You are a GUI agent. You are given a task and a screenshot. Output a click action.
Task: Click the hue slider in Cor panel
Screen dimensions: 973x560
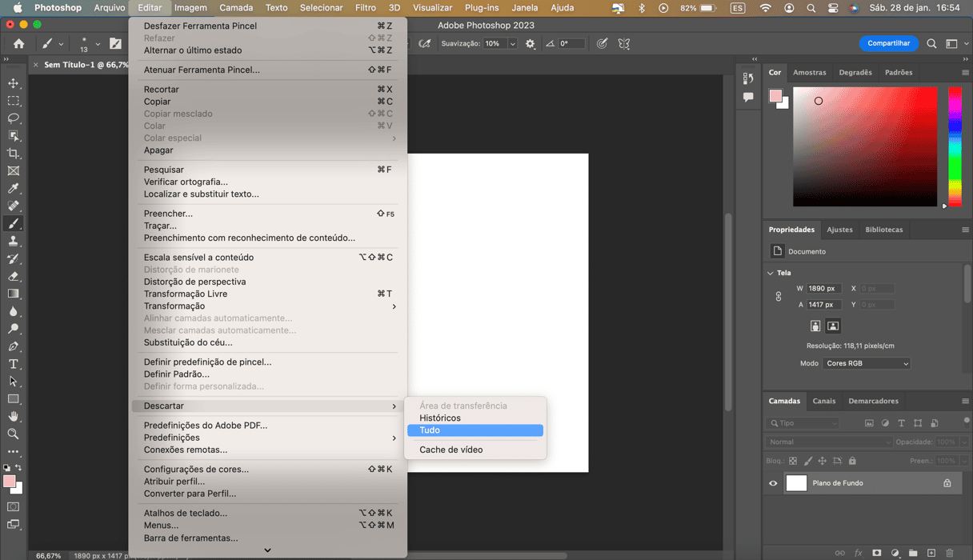[955, 146]
